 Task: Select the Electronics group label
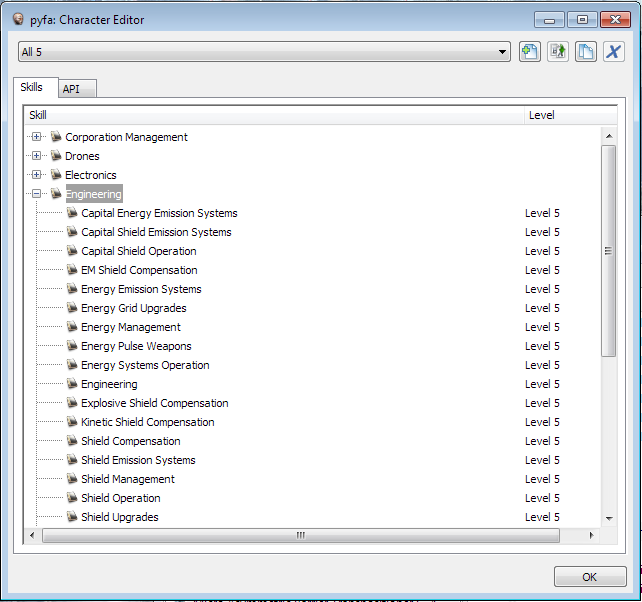point(91,175)
